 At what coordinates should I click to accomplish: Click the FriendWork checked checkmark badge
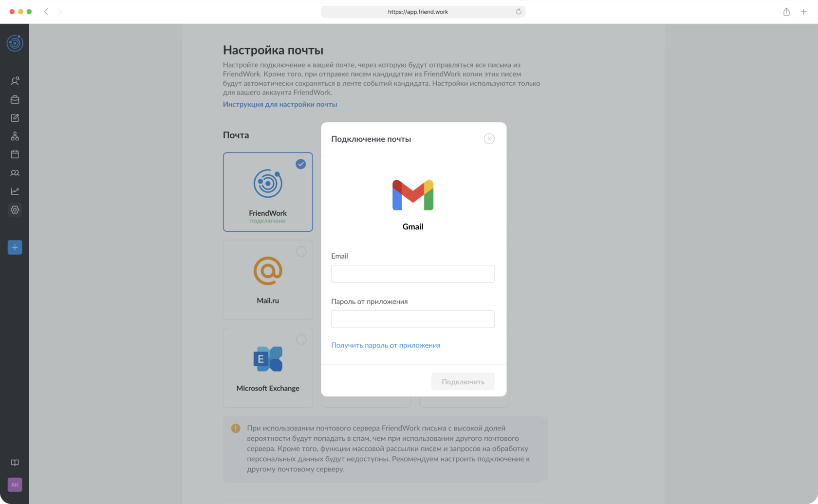[x=301, y=164]
